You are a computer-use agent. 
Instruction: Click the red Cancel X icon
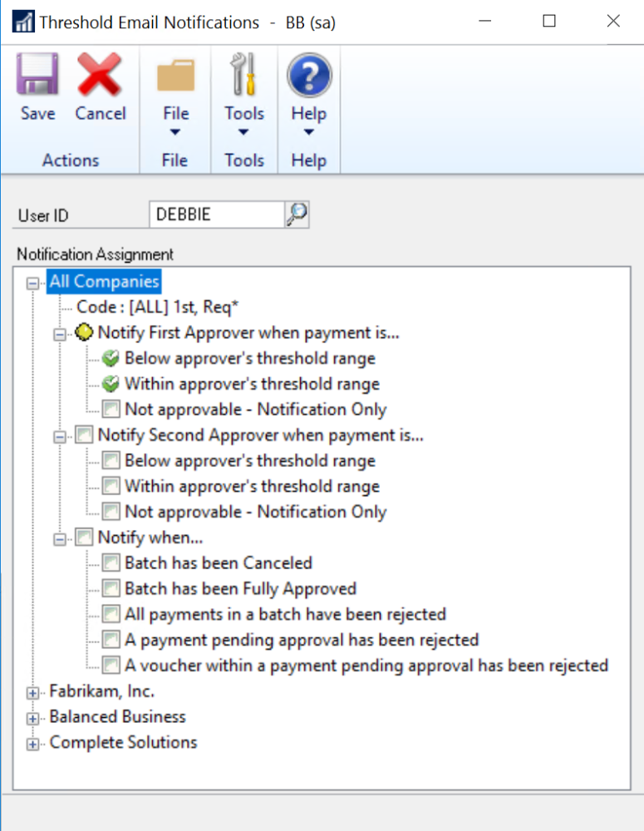[99, 74]
